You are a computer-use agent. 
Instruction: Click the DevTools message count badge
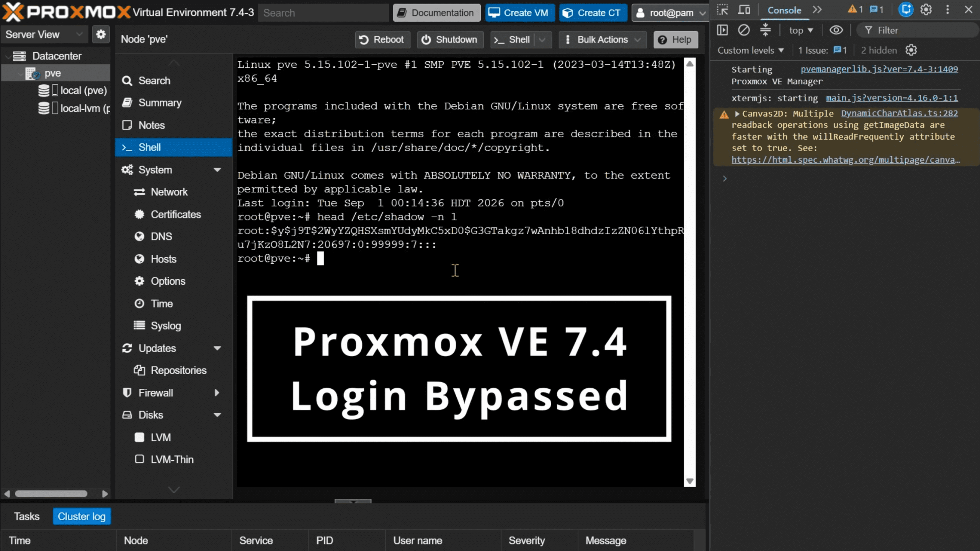pyautogui.click(x=876, y=10)
